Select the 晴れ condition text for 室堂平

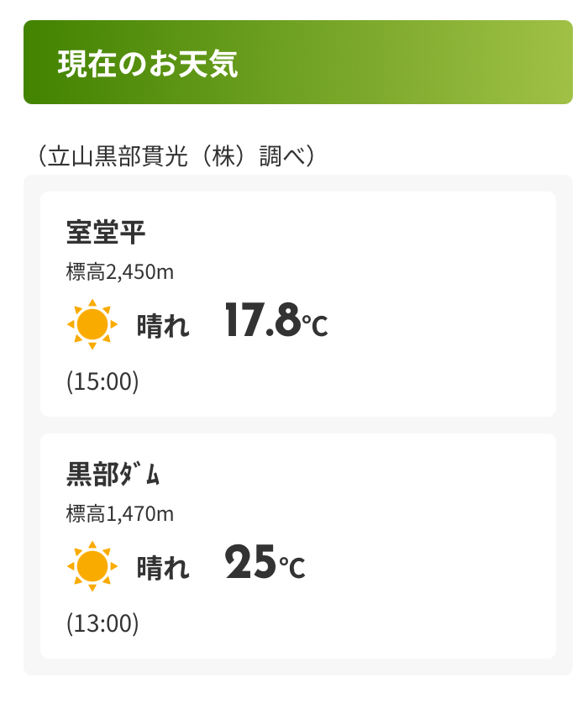(x=163, y=326)
